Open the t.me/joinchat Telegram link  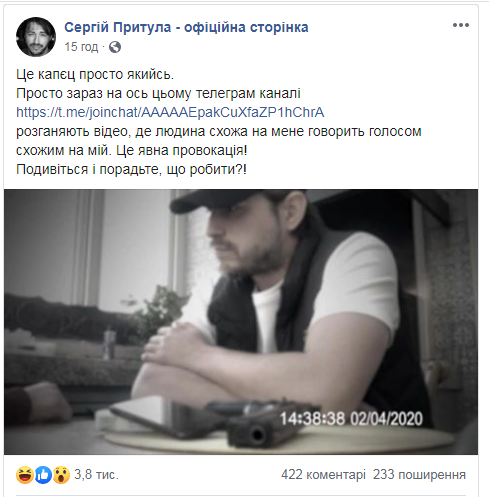tap(170, 112)
